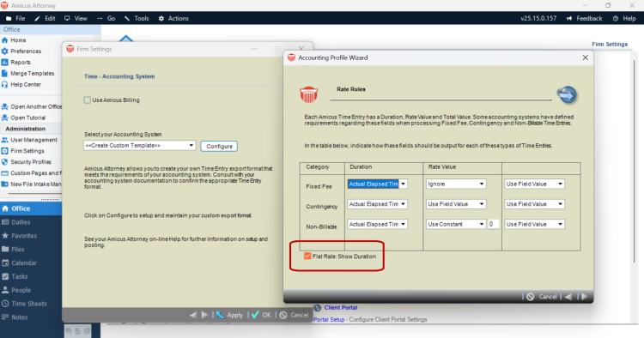This screenshot has height=338, width=644.
Task: Open the Actions menu
Action: (x=173, y=19)
